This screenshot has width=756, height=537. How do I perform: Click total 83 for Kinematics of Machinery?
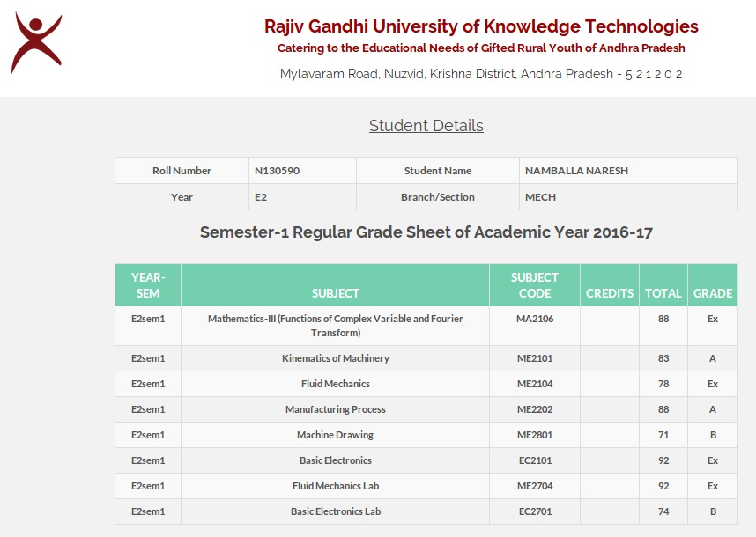click(x=663, y=358)
